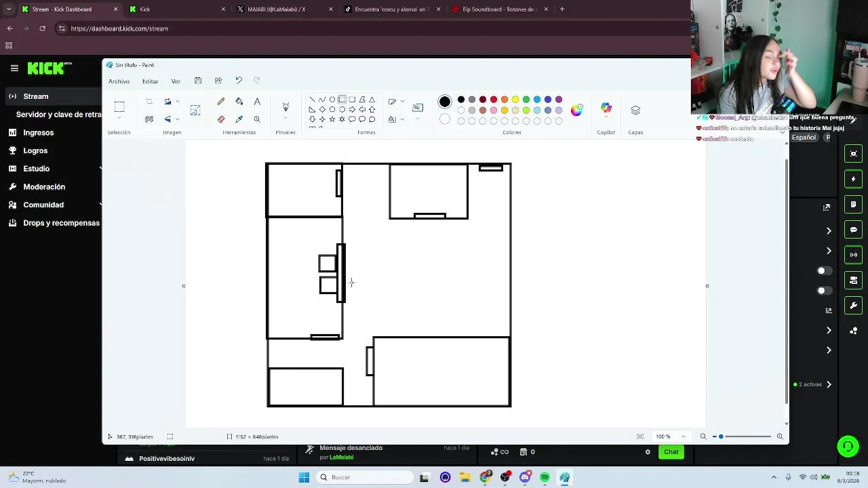Open Spotify from the Windows taskbar
Image resolution: width=868 pixels, height=488 pixels.
(x=545, y=477)
